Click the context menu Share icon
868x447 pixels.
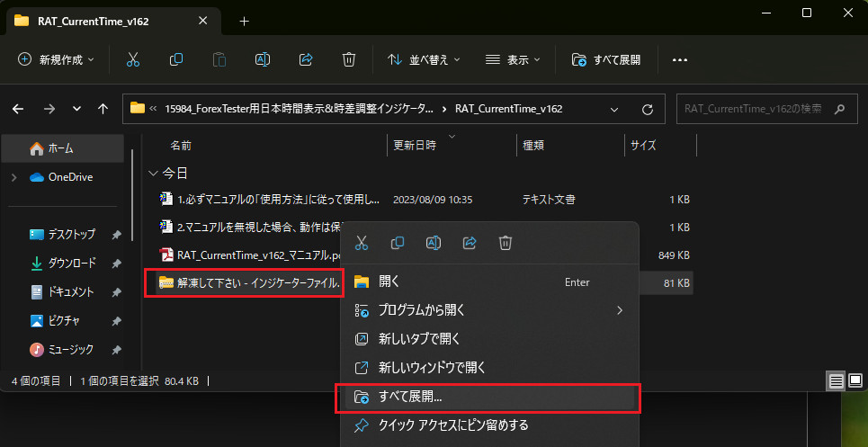coord(470,242)
